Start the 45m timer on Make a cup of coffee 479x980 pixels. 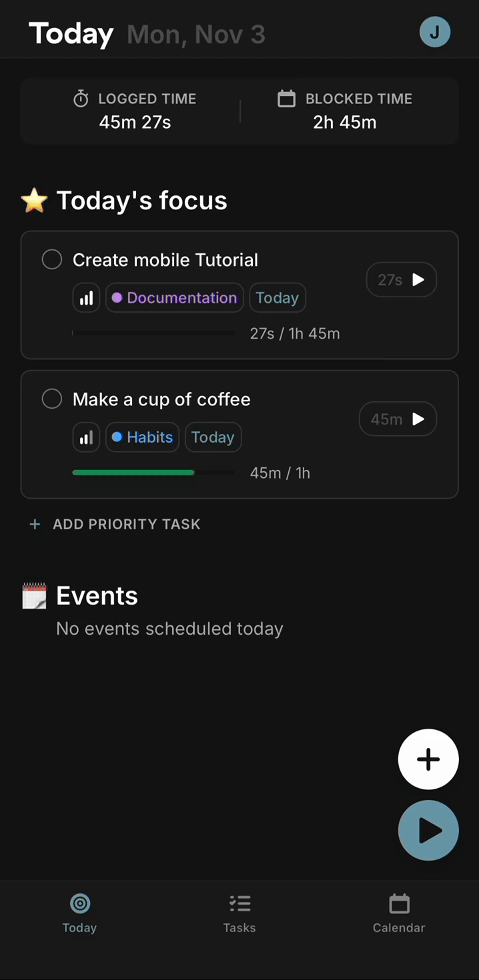tap(398, 419)
